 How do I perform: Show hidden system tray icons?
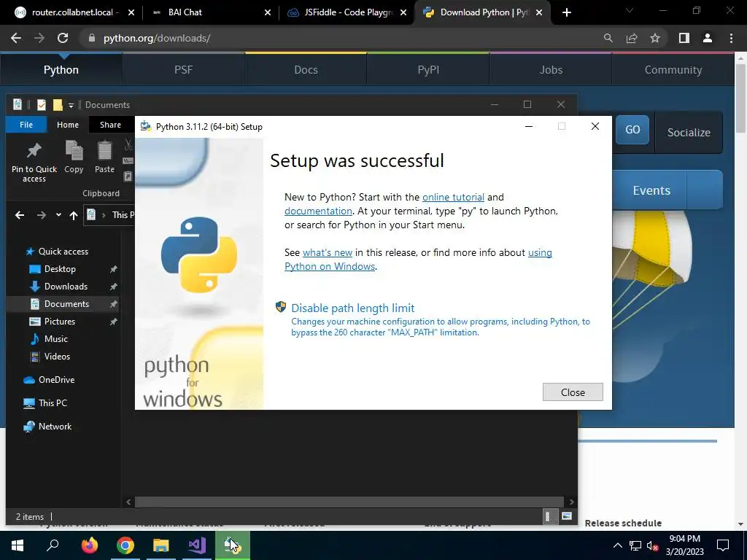pyautogui.click(x=617, y=545)
